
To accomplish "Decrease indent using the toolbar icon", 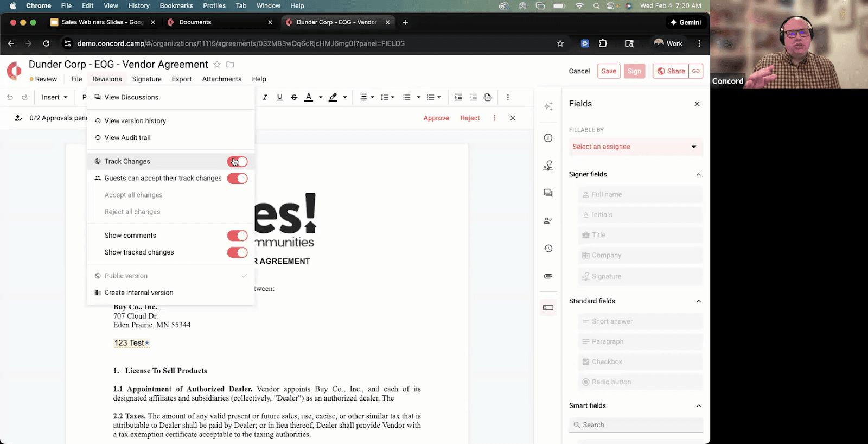I will (473, 97).
